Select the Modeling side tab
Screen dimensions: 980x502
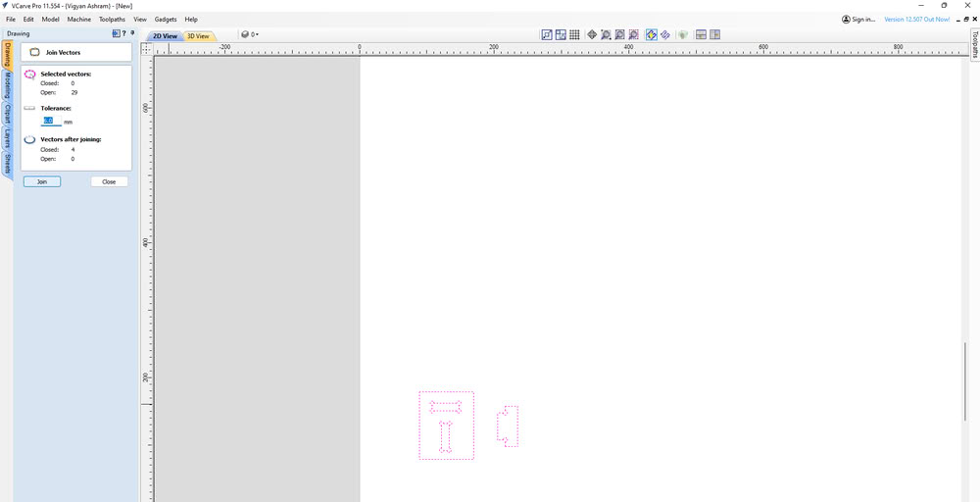(7, 85)
